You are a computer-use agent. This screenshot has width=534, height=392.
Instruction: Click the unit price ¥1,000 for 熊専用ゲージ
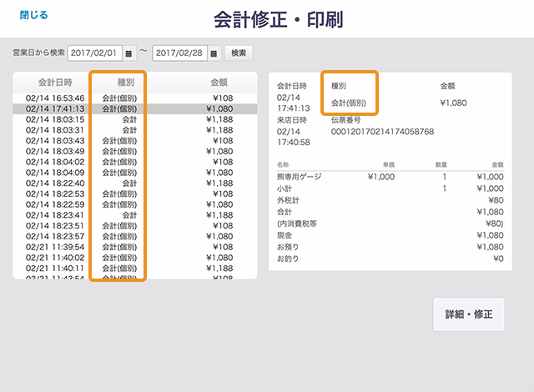(381, 177)
